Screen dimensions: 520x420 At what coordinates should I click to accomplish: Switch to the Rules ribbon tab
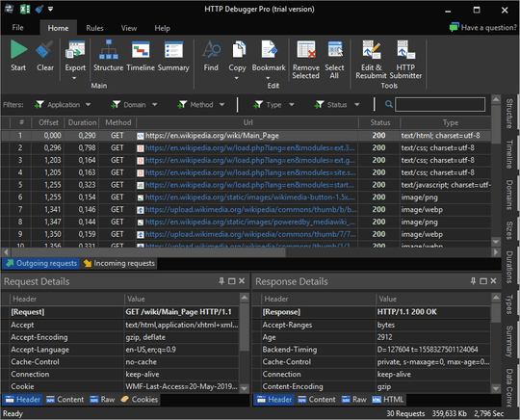pyautogui.click(x=94, y=28)
